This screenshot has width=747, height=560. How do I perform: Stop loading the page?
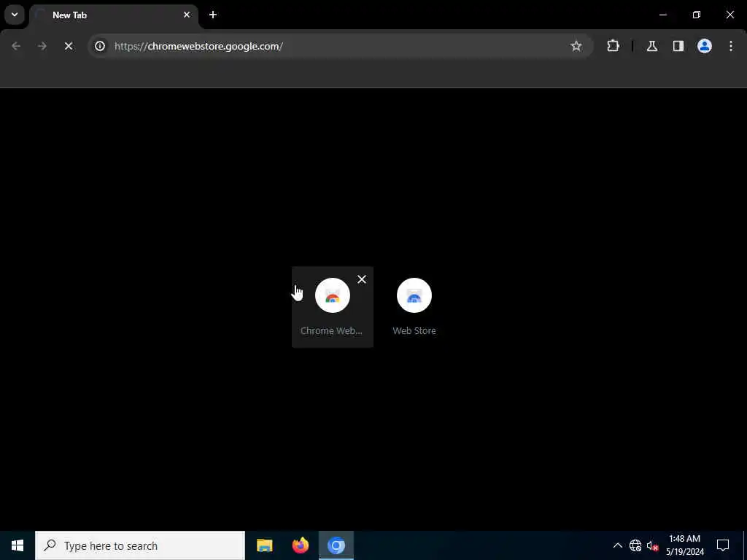point(69,46)
